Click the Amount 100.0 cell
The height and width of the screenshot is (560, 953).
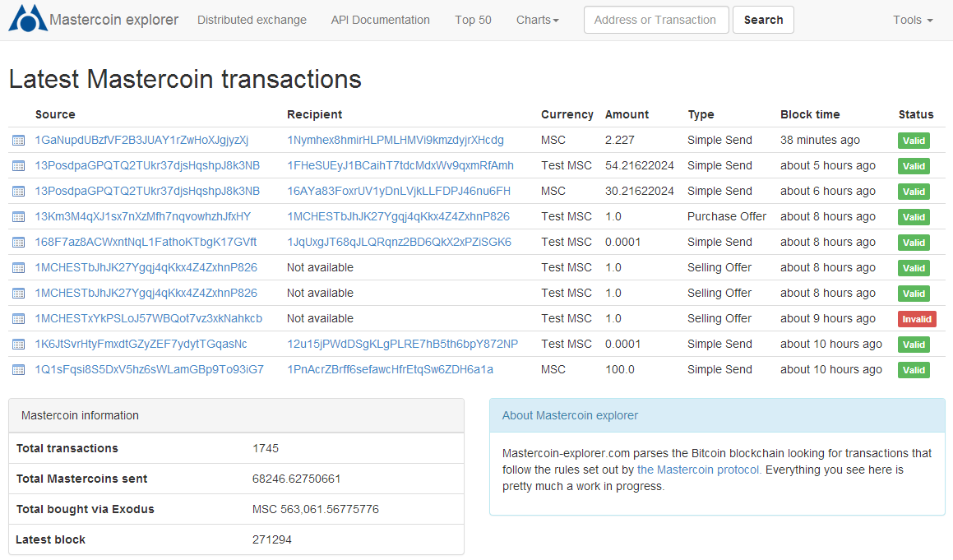(620, 370)
